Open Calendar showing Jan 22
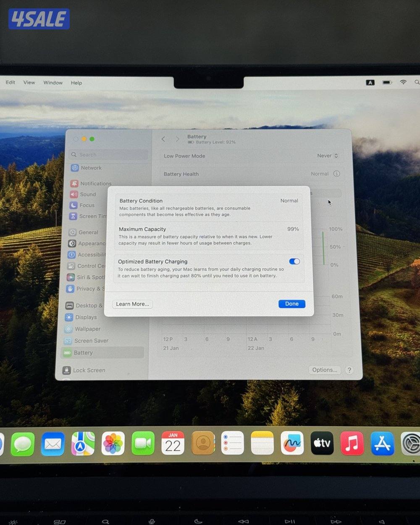420x525 pixels. point(173,443)
